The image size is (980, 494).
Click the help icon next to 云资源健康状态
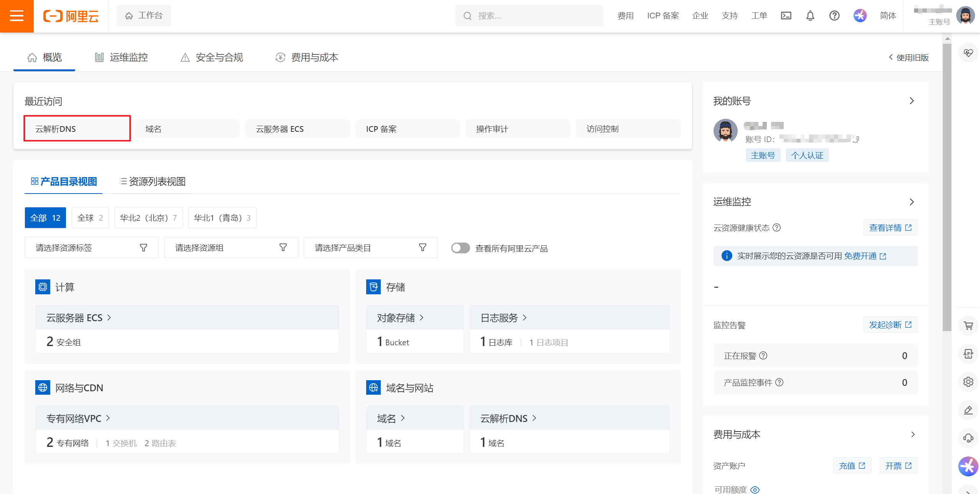[x=776, y=228]
